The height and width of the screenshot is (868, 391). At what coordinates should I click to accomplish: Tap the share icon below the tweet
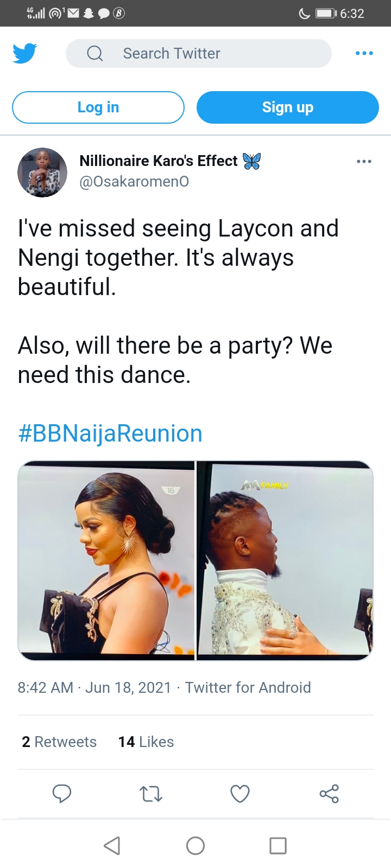[x=329, y=794]
